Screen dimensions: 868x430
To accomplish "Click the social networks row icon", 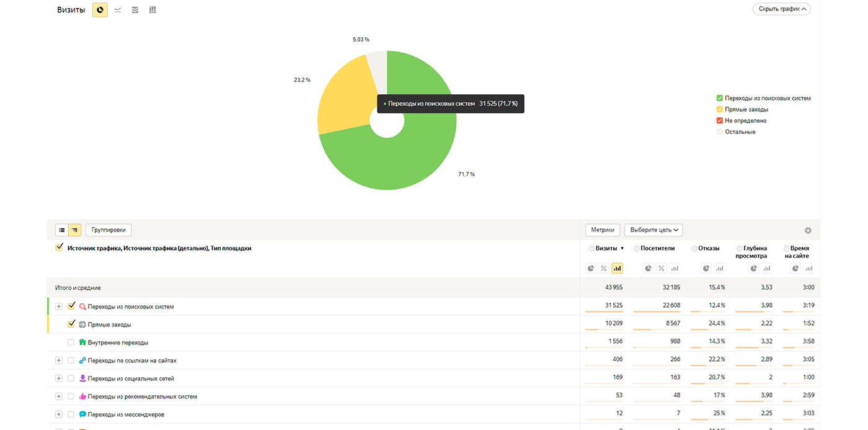I will 82,378.
